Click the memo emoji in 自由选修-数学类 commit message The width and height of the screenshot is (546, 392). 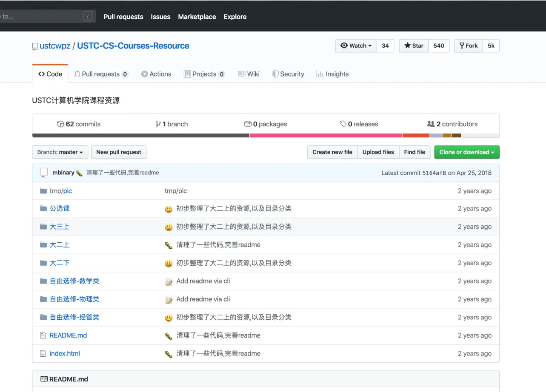pos(169,281)
